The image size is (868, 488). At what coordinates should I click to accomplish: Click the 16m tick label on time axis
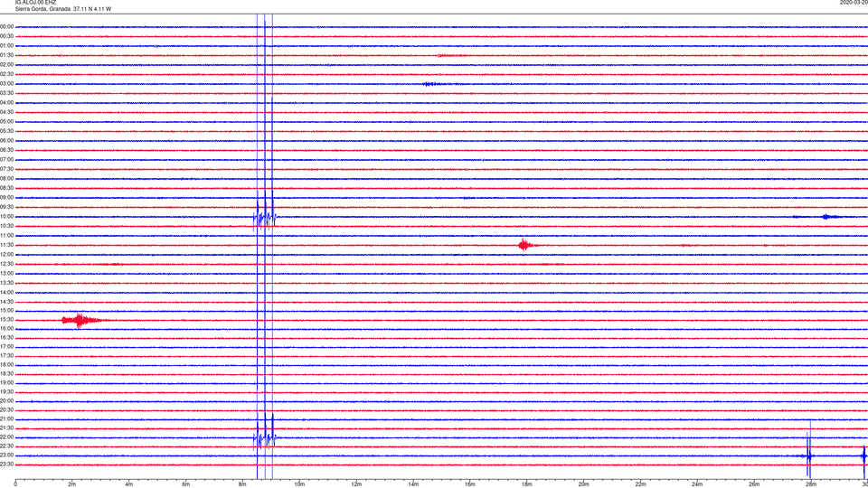(x=470, y=484)
